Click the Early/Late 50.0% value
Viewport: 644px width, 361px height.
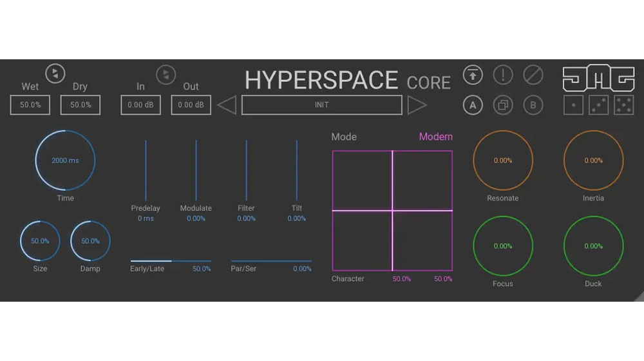[202, 268]
